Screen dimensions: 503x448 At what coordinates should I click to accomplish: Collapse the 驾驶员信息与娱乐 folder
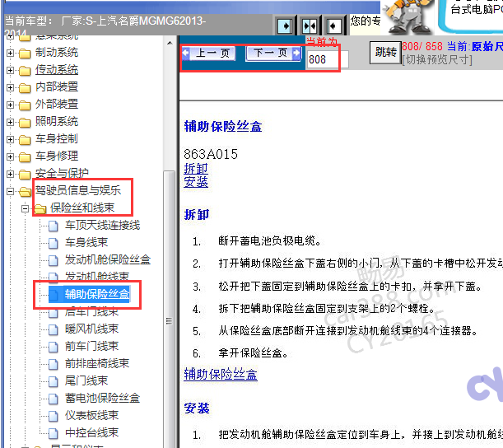(x=10, y=191)
